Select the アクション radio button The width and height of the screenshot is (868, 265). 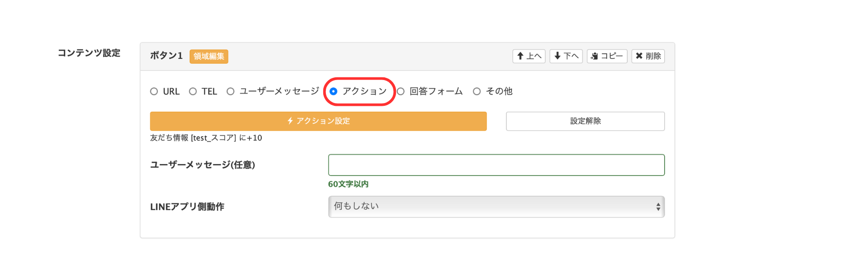tap(334, 91)
